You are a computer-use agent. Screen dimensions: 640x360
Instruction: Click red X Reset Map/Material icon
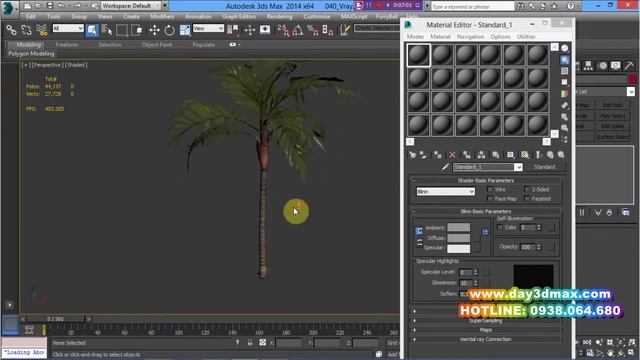[x=452, y=155]
